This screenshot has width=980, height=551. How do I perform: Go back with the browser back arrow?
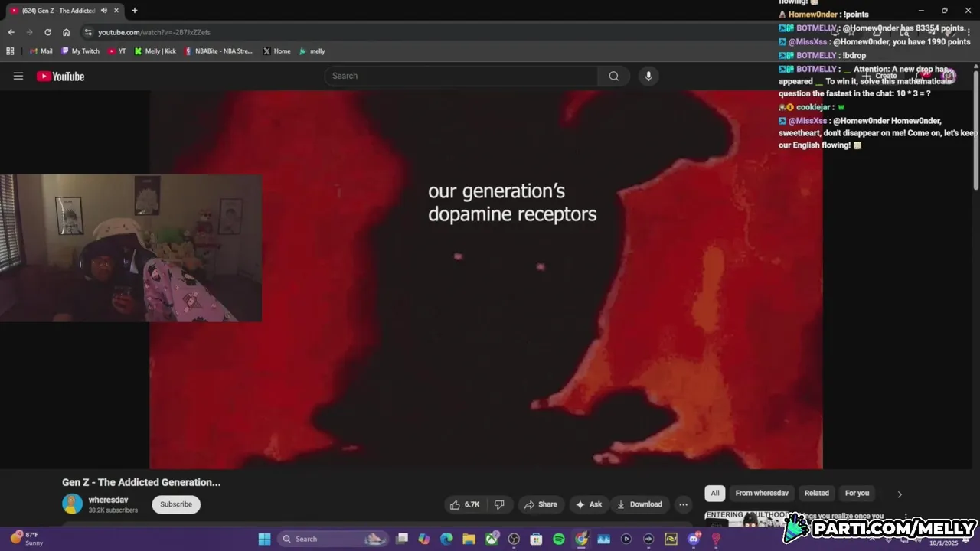11,32
